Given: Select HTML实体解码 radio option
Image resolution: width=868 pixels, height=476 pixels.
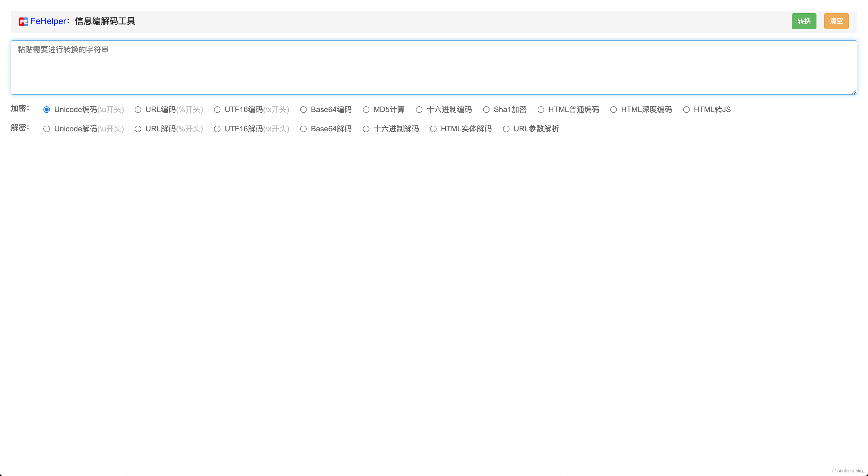Looking at the screenshot, I should pyautogui.click(x=433, y=129).
